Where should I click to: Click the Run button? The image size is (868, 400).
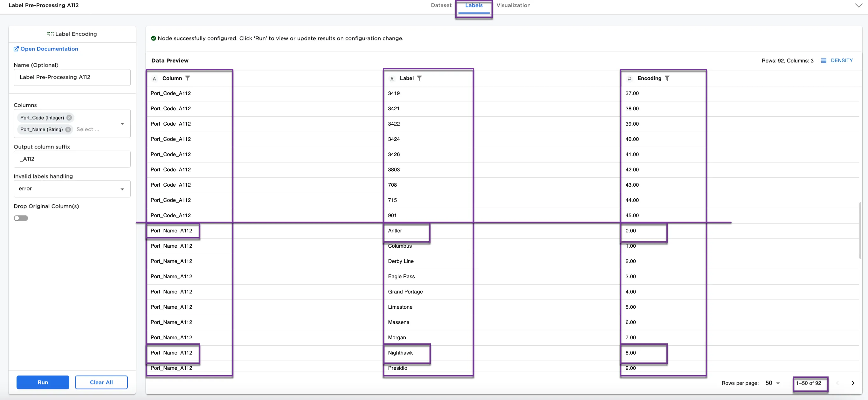pos(43,382)
